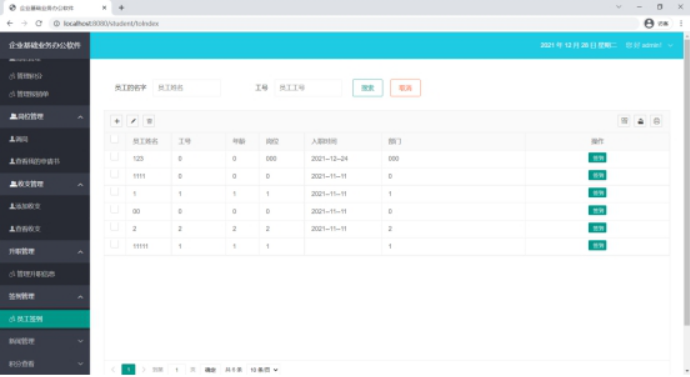Open the admin user dropdown in header
Viewport: 690px width, 377px height.
coord(650,45)
